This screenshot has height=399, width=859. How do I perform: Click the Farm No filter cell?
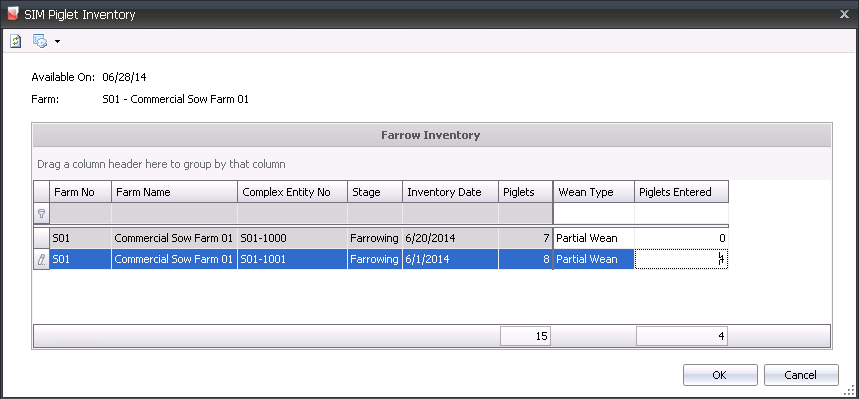(x=81, y=214)
